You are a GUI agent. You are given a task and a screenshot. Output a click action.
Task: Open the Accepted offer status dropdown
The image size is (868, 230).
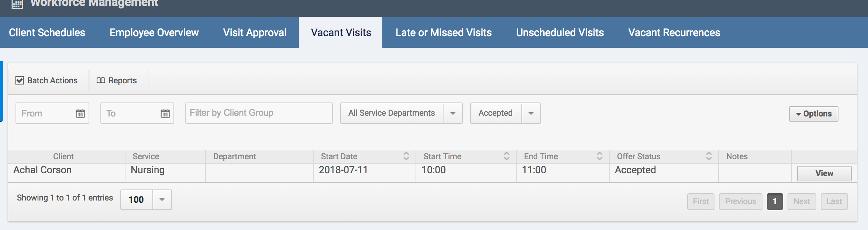[531, 113]
